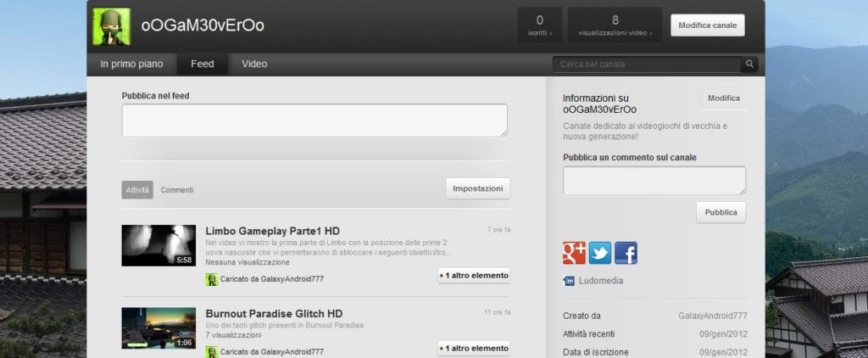Open the Twitter bird icon
868x358 pixels.
(600, 253)
